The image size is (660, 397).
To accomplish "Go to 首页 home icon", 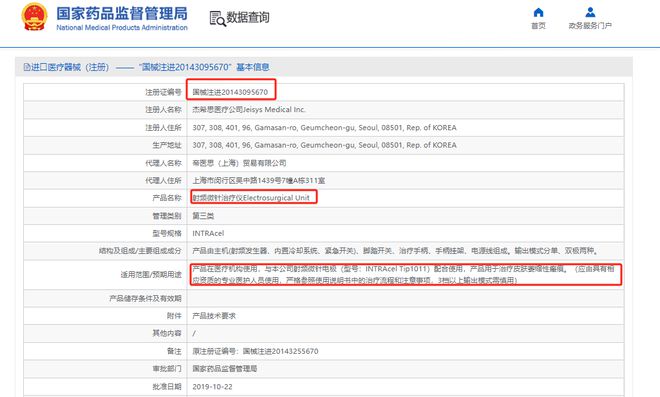I will (x=538, y=12).
